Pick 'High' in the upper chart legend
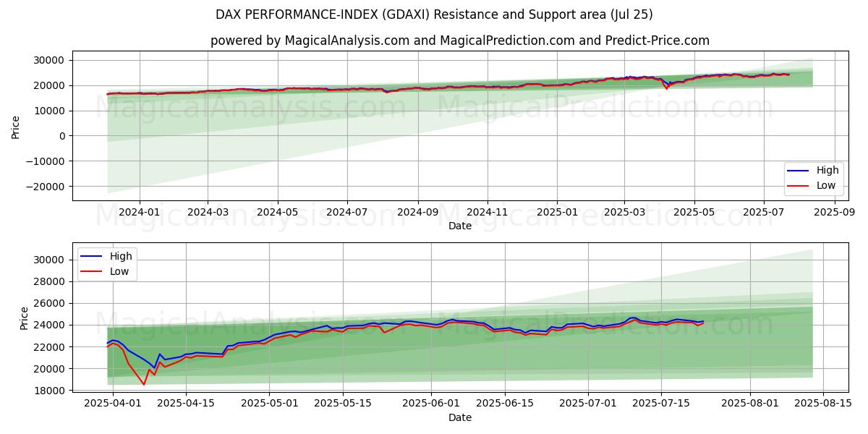The image size is (868, 434). tap(827, 171)
